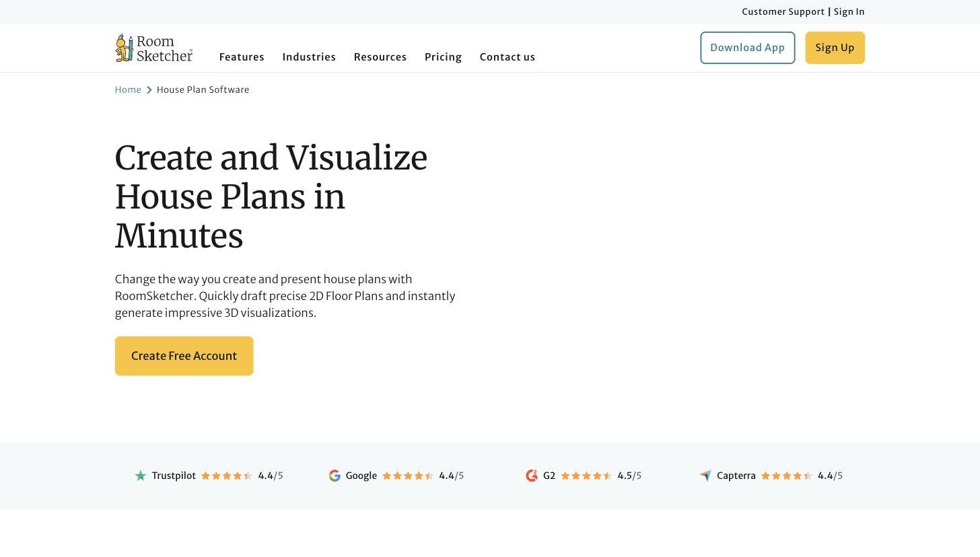
Task: Click the RoomSketcher logo
Action: point(154,48)
